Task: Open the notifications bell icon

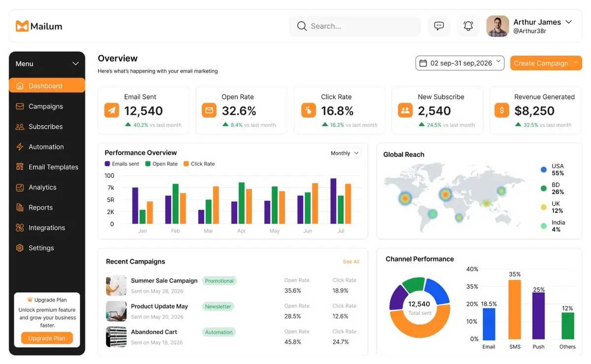Action: tap(468, 26)
